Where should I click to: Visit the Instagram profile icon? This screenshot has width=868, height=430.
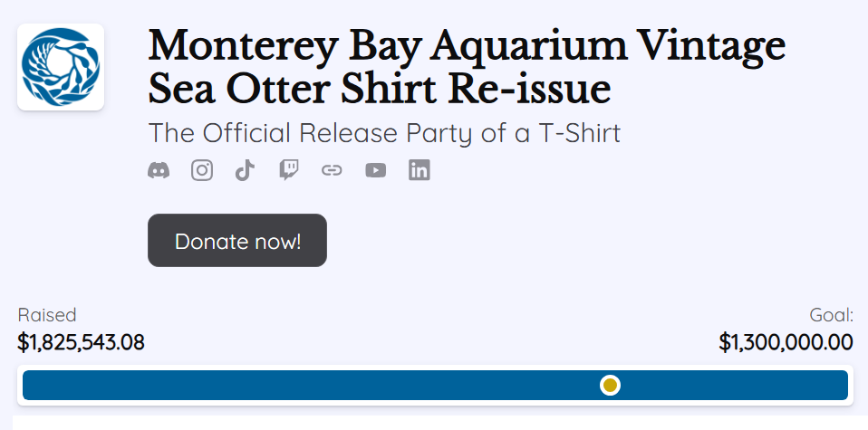tap(202, 170)
